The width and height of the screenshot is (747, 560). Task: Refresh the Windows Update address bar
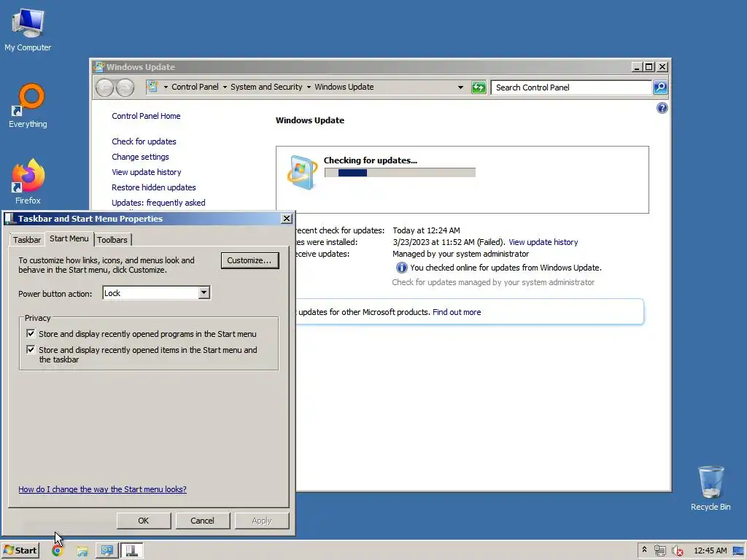coord(479,87)
